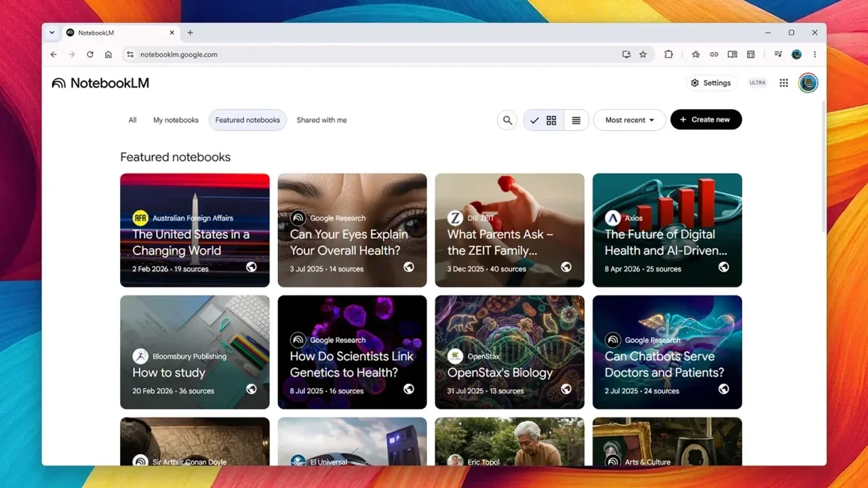This screenshot has height=488, width=868.
Task: Click install app icon in address bar
Action: 627,54
